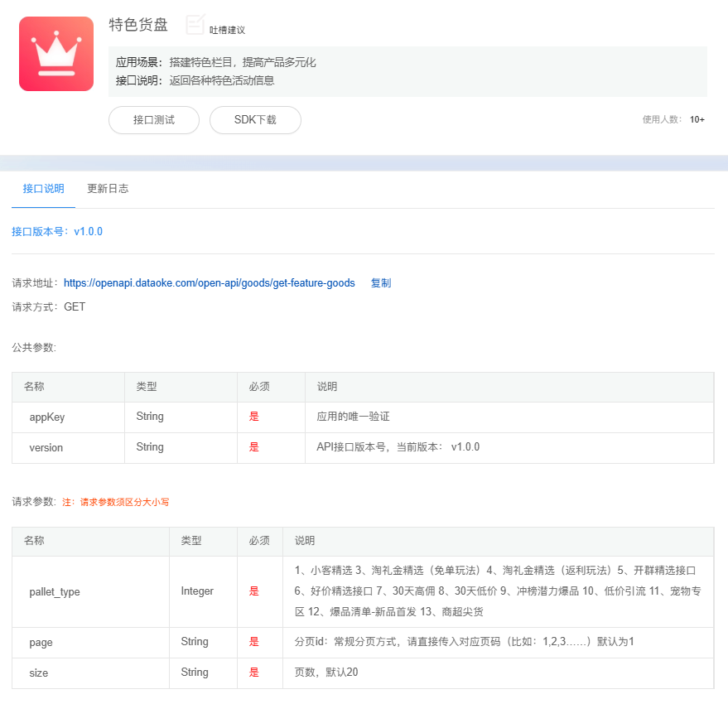Click the size parameter name cell

pos(39,673)
